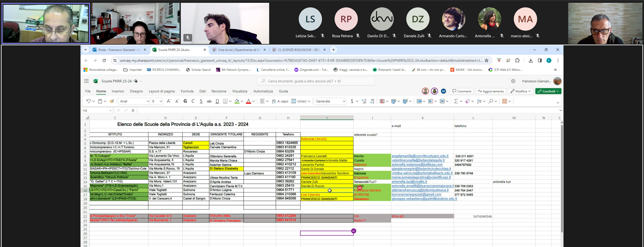Click the find magnifier icon in the ribbon

491,101
